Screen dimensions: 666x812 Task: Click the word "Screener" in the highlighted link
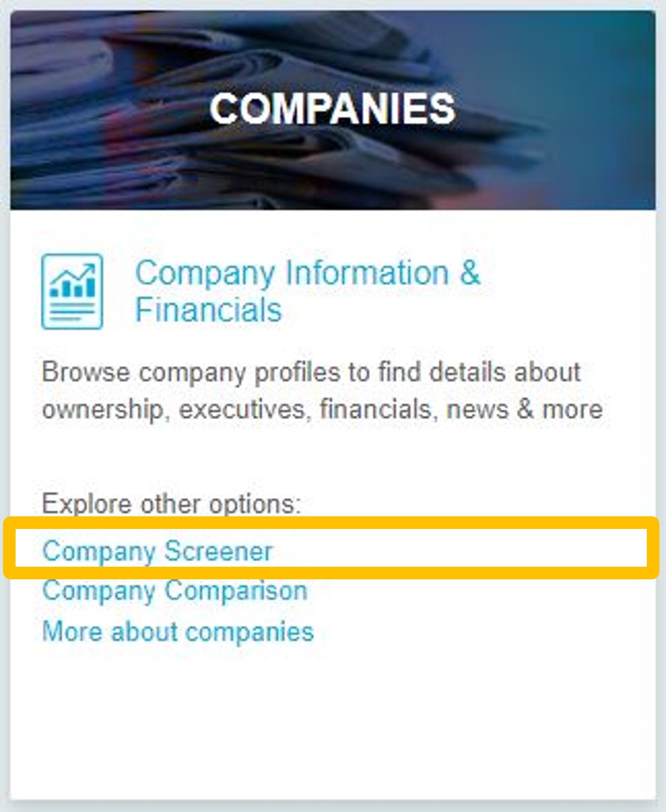point(218,551)
